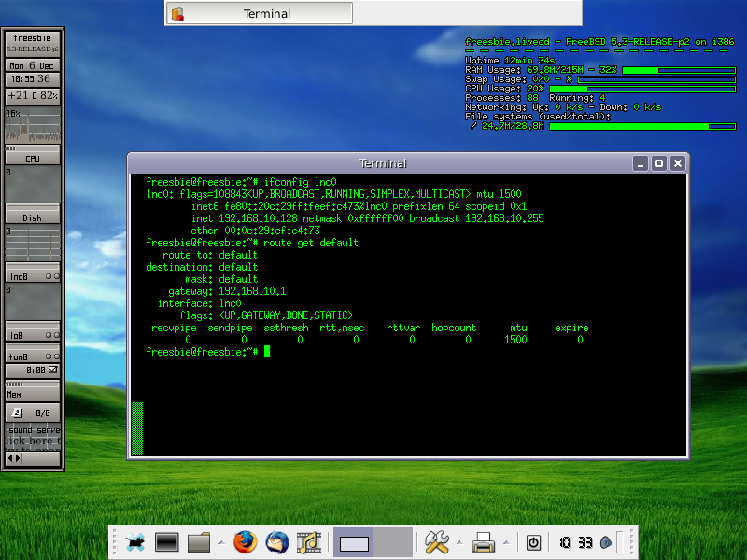Image resolution: width=747 pixels, height=560 pixels.
Task: Select the Terminal button in the top taskbar
Action: 260,13
